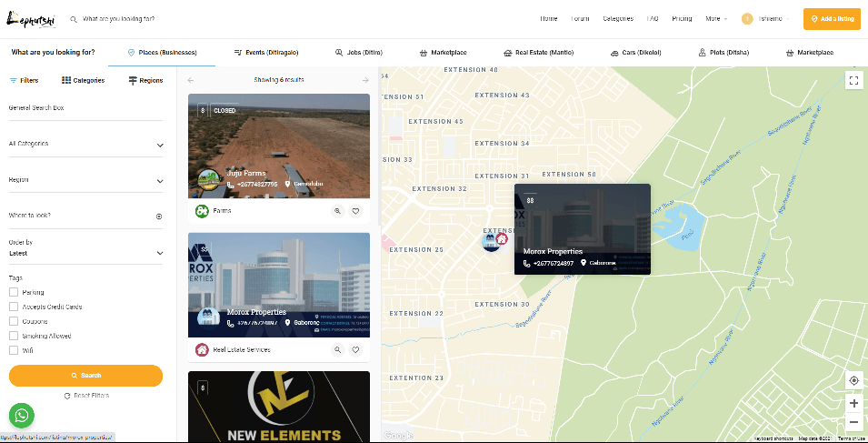Quick view Morox Properties listing
This screenshot has height=443, width=868.
pos(337,350)
